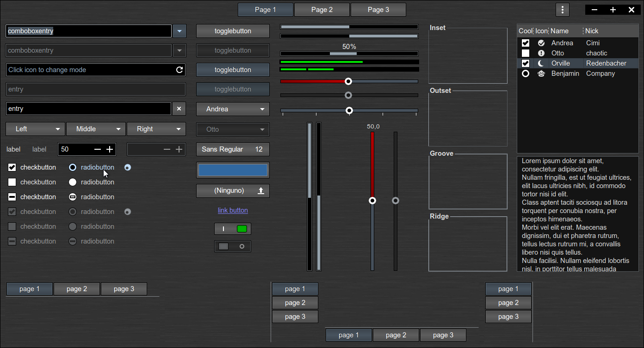Image resolution: width=644 pixels, height=348 pixels.
Task: Click in the Lorem ipsum text view
Action: (x=577, y=214)
